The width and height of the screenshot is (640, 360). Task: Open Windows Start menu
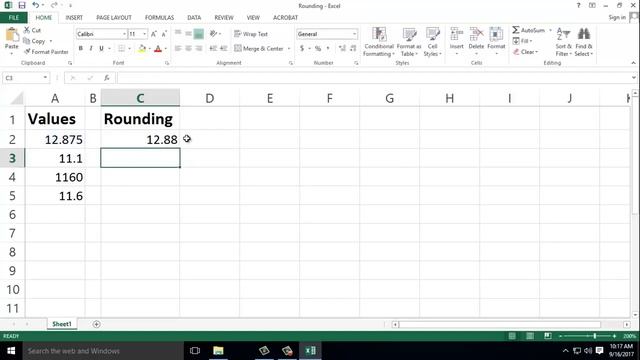[11, 351]
